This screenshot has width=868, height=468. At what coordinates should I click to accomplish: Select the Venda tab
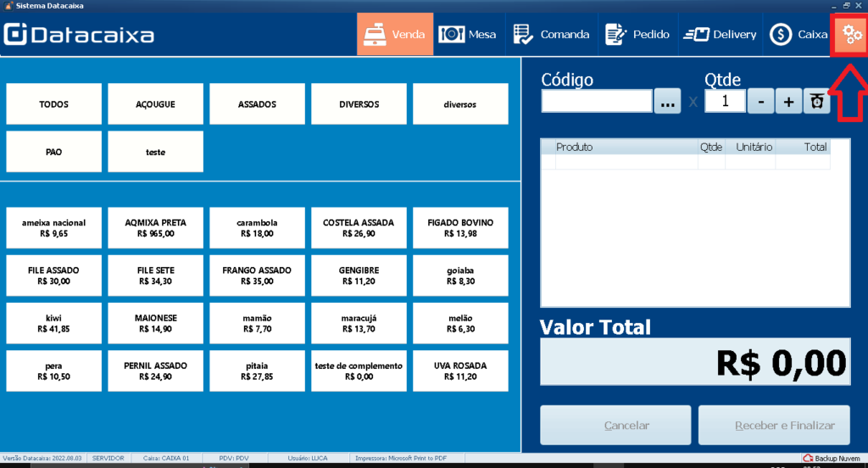395,35
